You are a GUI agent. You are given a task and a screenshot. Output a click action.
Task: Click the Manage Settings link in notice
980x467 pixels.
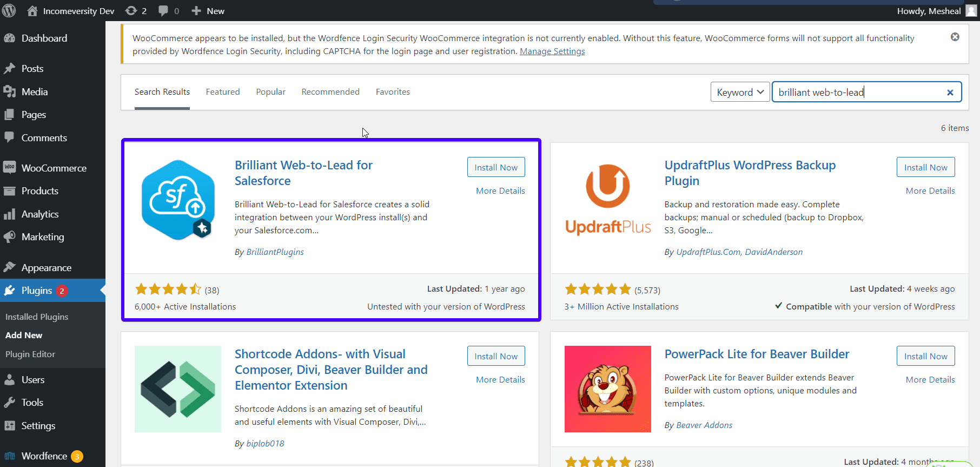(x=552, y=51)
